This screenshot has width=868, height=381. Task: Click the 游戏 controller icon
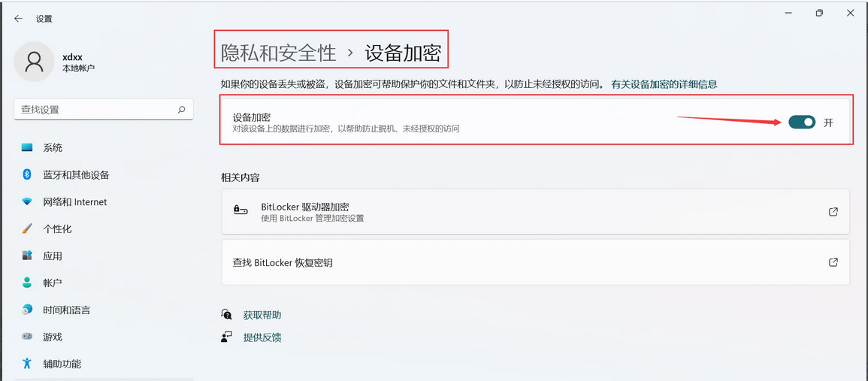(28, 337)
